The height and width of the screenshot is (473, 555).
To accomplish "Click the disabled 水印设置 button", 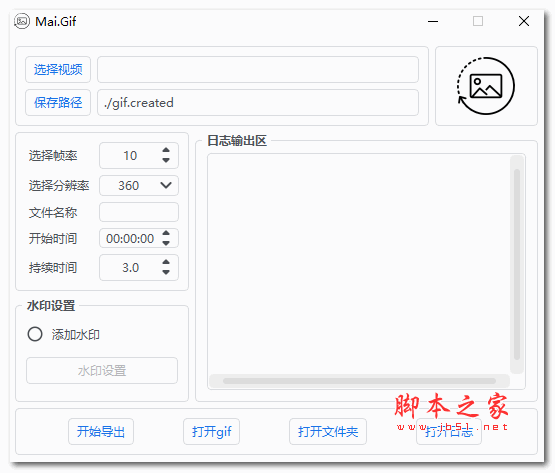I will (x=102, y=371).
